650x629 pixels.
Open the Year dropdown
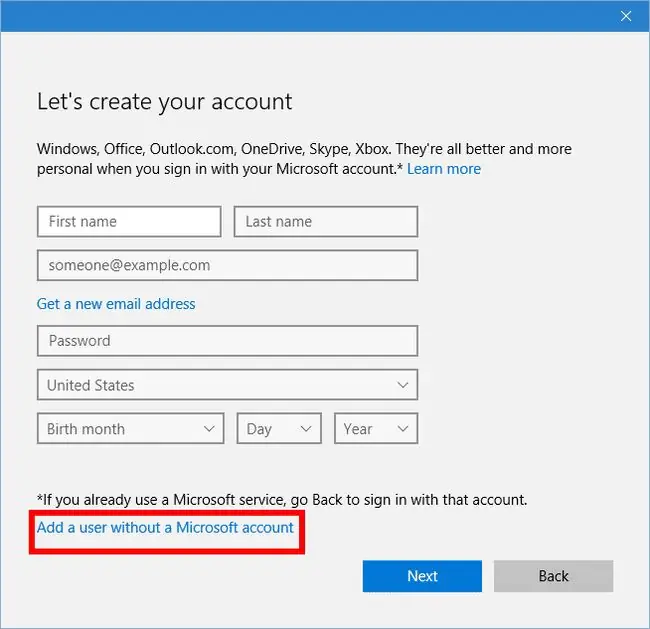pos(376,428)
